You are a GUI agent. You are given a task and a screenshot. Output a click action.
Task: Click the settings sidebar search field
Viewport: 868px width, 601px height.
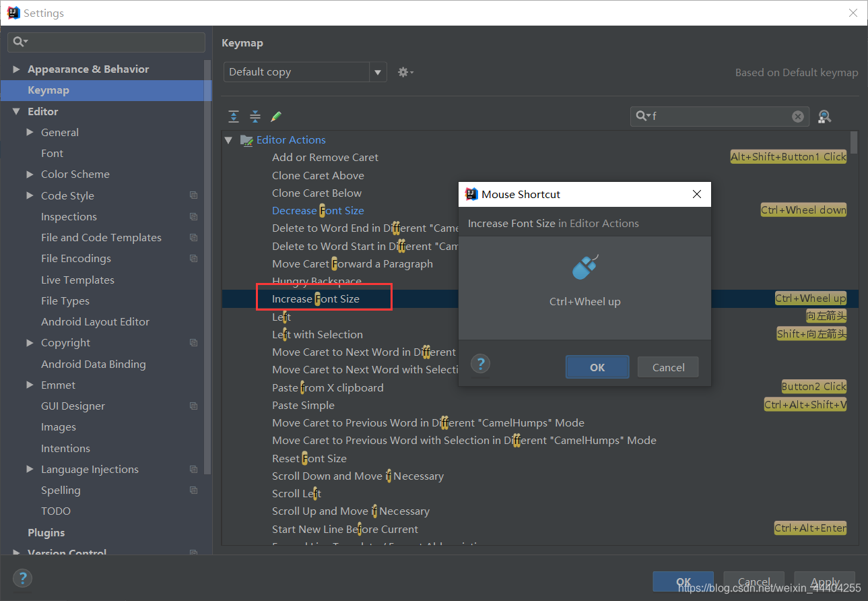(x=106, y=42)
